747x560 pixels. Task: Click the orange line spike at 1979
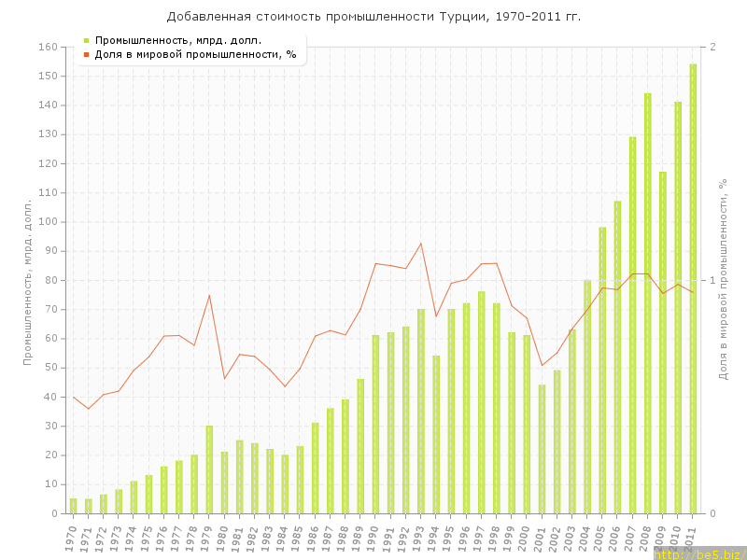point(209,295)
